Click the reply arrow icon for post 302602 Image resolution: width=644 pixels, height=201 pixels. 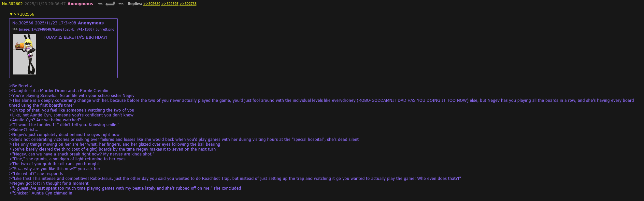point(110,4)
